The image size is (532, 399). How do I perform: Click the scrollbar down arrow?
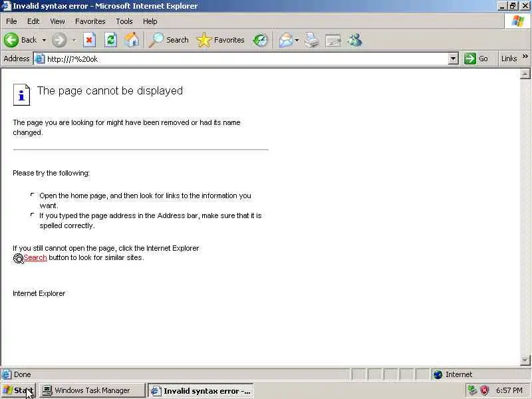[525, 360]
